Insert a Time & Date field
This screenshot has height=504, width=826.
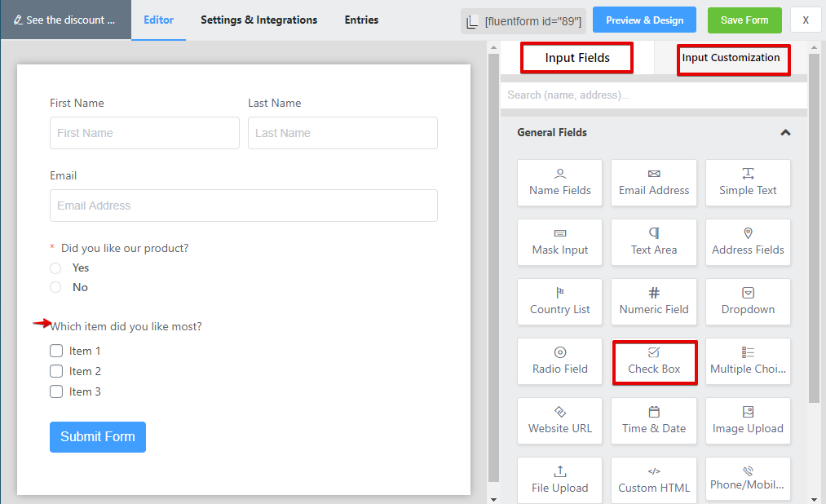(x=654, y=421)
